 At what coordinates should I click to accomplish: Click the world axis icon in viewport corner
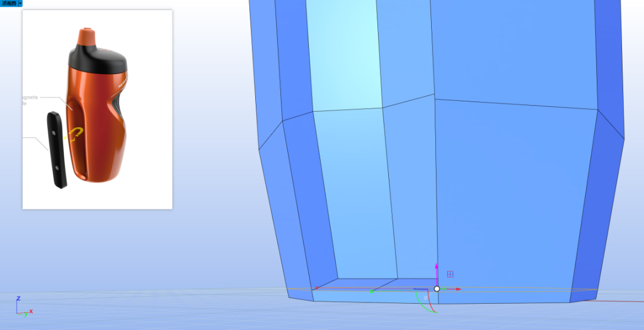click(24, 306)
